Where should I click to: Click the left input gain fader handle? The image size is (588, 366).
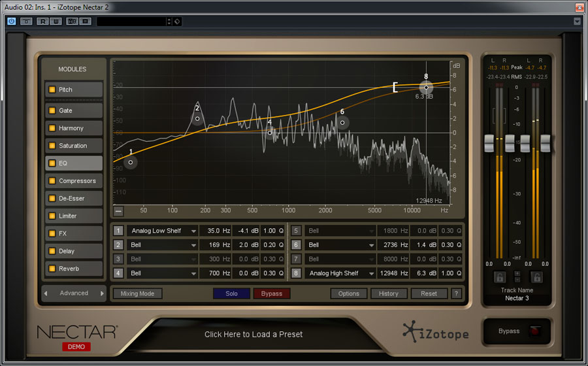click(489, 144)
